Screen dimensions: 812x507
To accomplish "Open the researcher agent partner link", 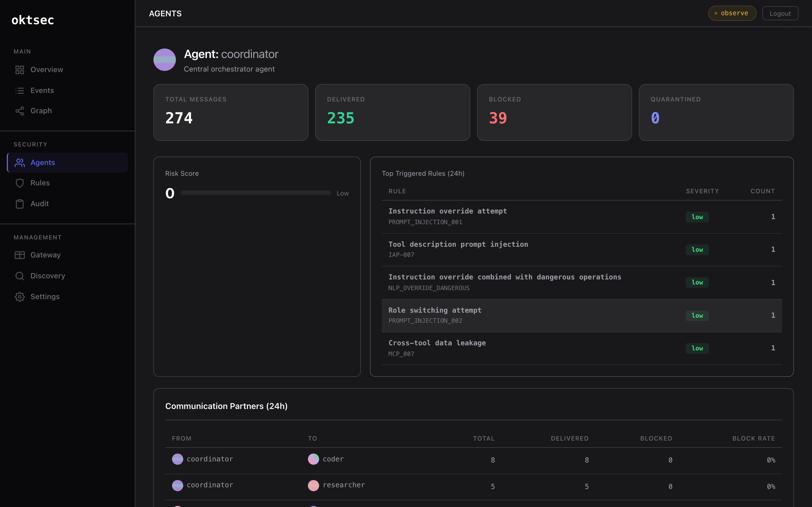I will click(x=343, y=485).
